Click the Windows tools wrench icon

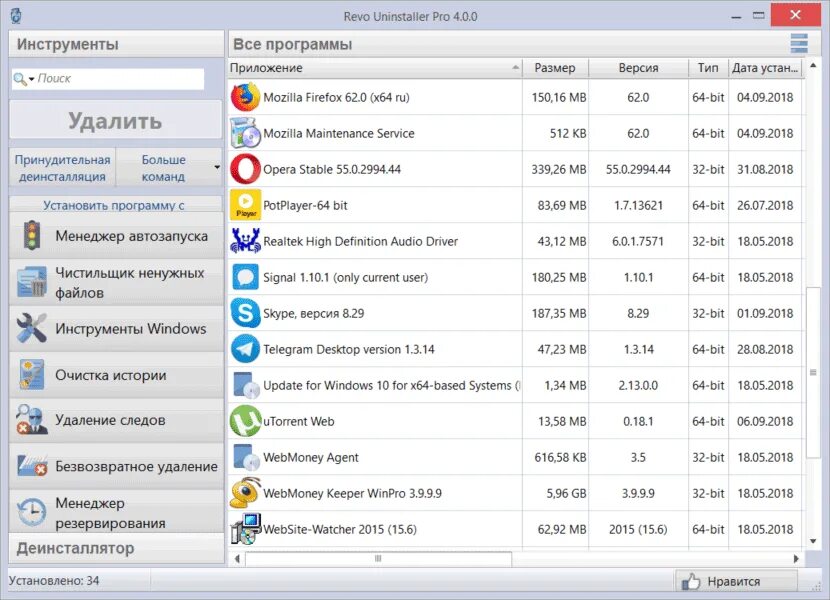(x=32, y=328)
